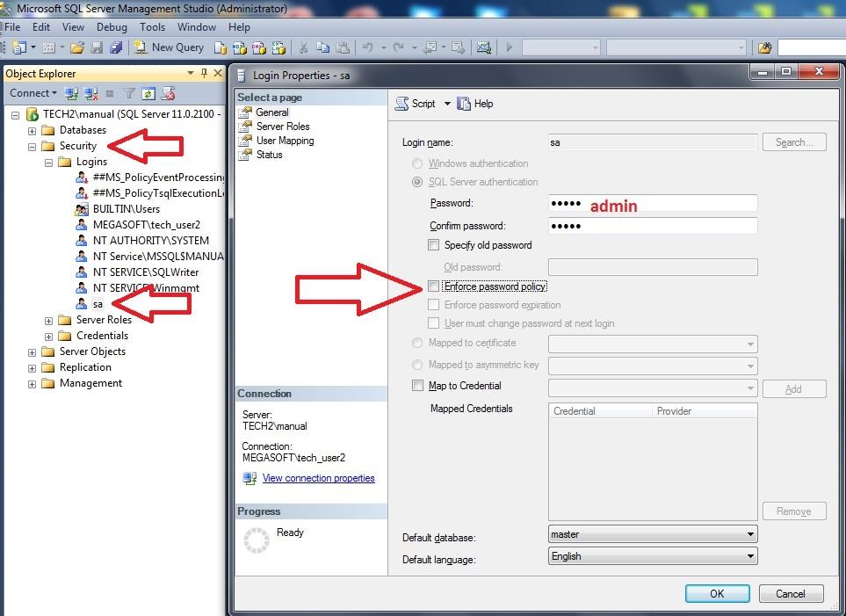Click the New Query toolbar button
Image resolution: width=846 pixels, height=616 pixels.
point(169,47)
